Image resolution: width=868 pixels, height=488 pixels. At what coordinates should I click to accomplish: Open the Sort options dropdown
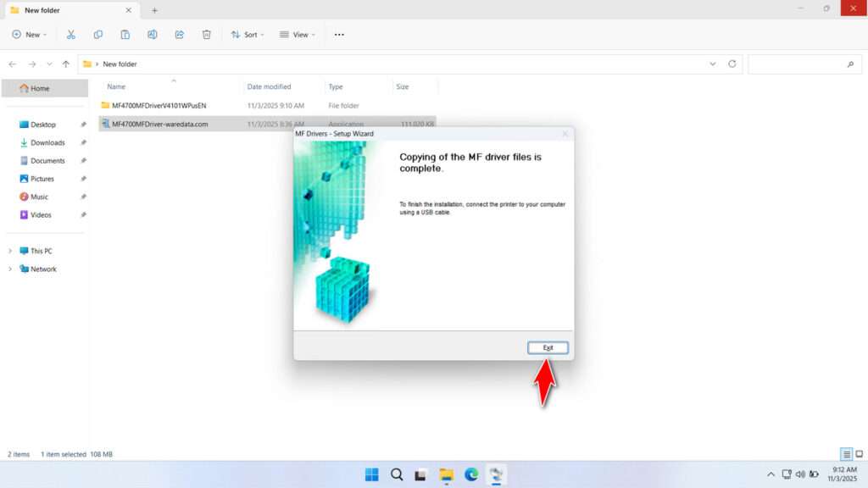tap(248, 34)
